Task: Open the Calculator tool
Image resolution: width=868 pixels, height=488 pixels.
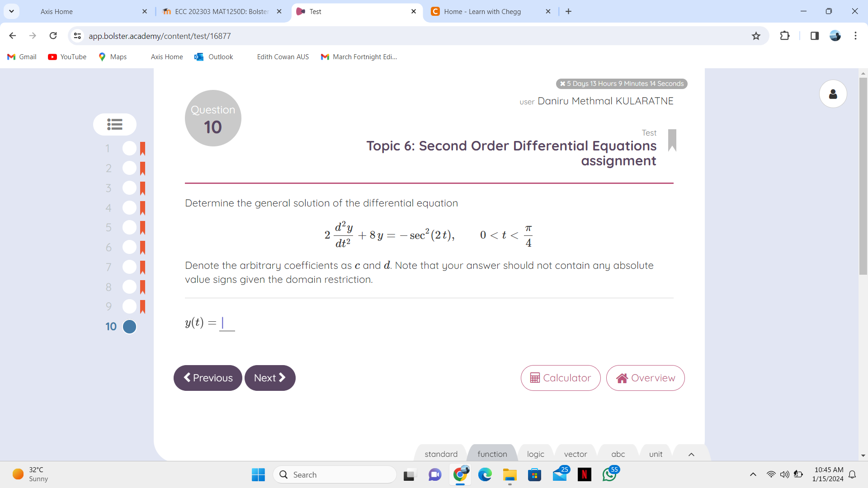Action: tap(561, 378)
